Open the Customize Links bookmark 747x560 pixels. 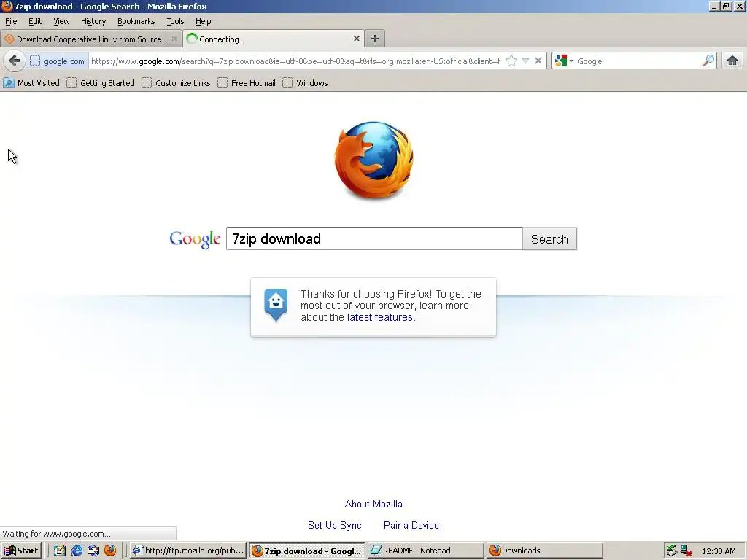click(176, 83)
